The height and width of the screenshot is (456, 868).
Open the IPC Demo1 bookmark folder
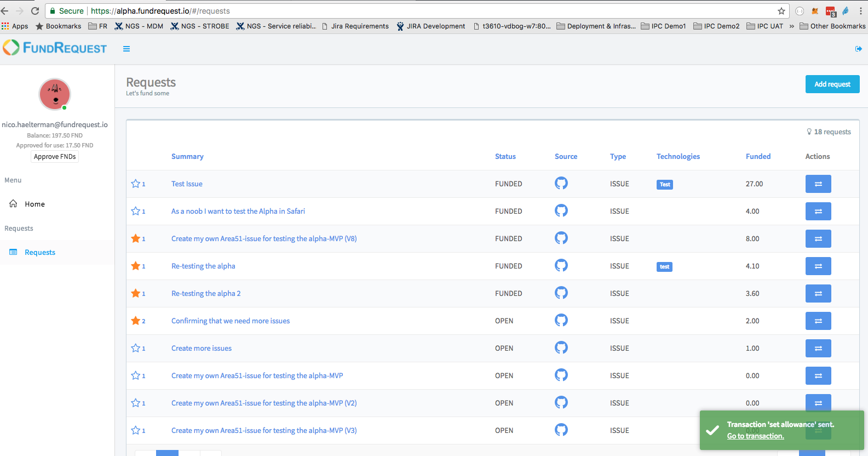[x=663, y=26]
